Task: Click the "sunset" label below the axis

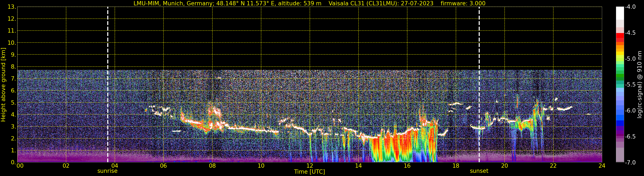Action: (479, 171)
